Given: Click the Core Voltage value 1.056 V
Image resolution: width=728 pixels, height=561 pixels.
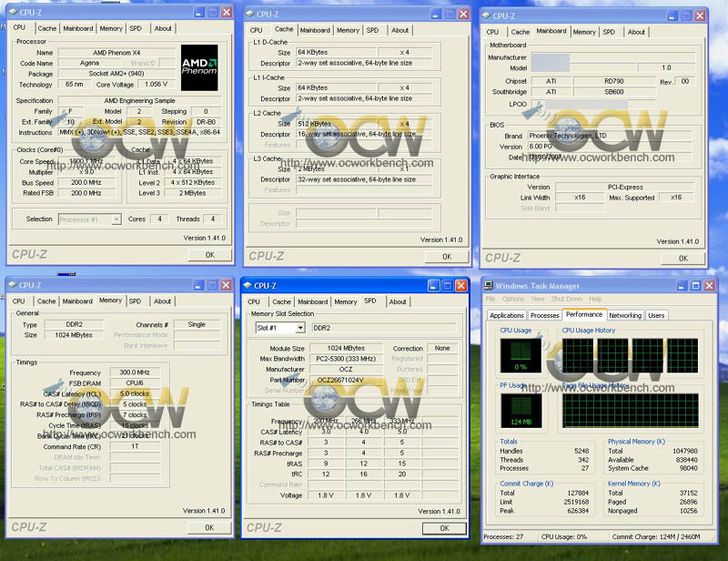Looking at the screenshot, I should point(156,85).
